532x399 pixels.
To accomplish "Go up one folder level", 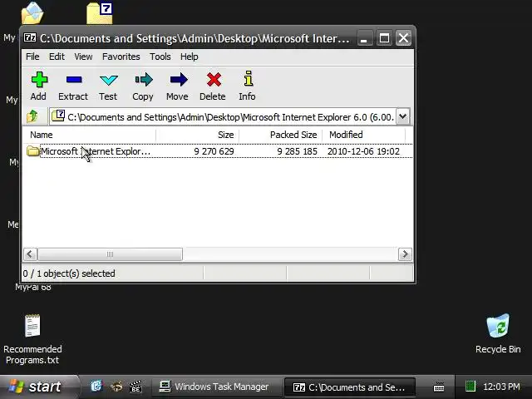I will point(33,116).
